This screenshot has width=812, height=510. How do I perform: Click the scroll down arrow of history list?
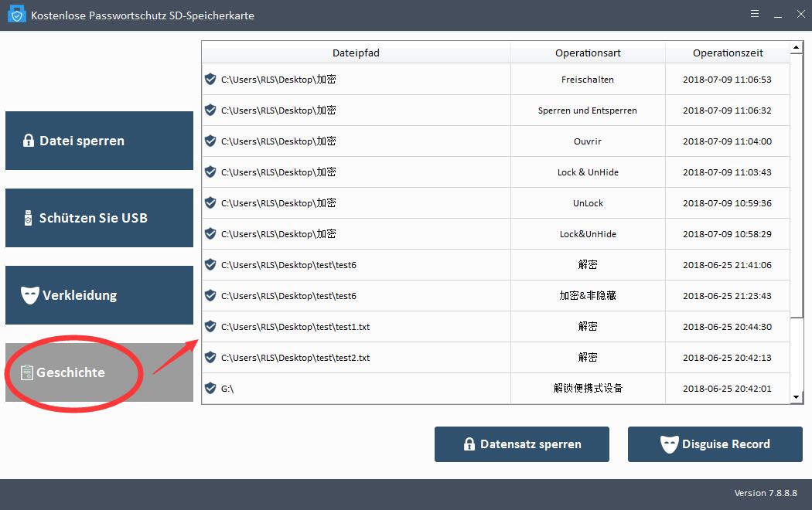coord(797,397)
